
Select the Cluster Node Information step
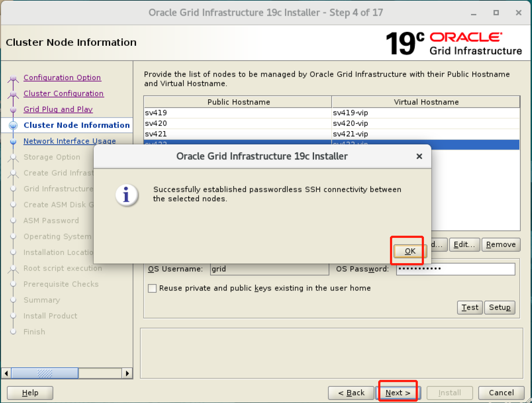coord(77,125)
